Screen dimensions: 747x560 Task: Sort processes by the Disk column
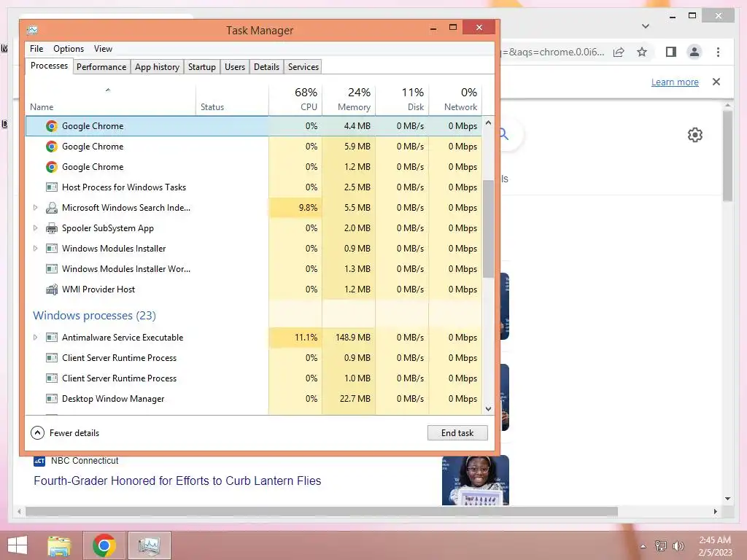[x=402, y=99]
